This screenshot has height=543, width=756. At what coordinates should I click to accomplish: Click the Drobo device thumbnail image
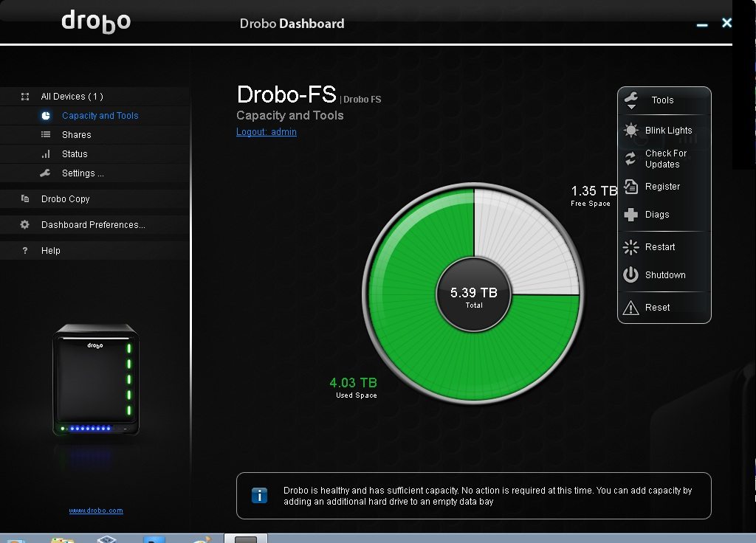pyautogui.click(x=96, y=380)
